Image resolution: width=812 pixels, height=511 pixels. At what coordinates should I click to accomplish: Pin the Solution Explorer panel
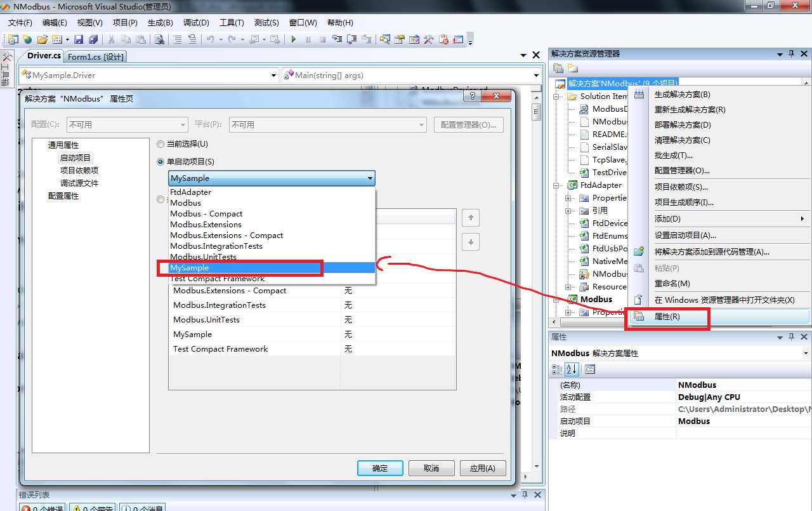coord(791,54)
